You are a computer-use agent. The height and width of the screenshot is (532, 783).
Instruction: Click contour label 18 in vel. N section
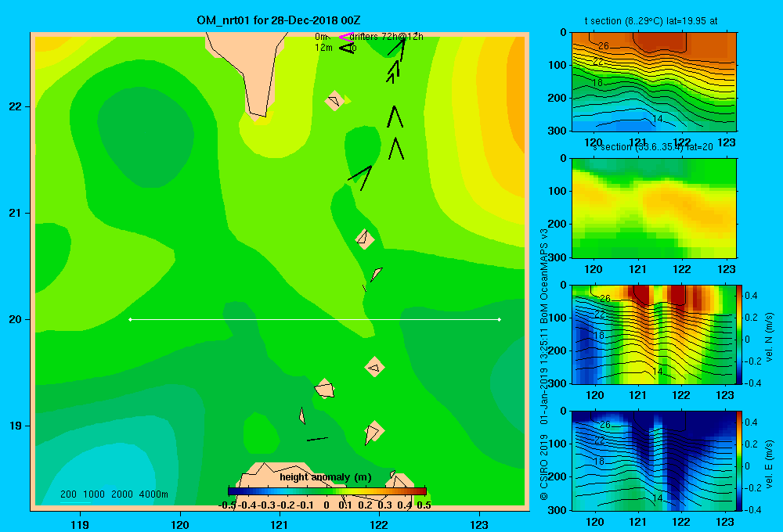point(599,336)
